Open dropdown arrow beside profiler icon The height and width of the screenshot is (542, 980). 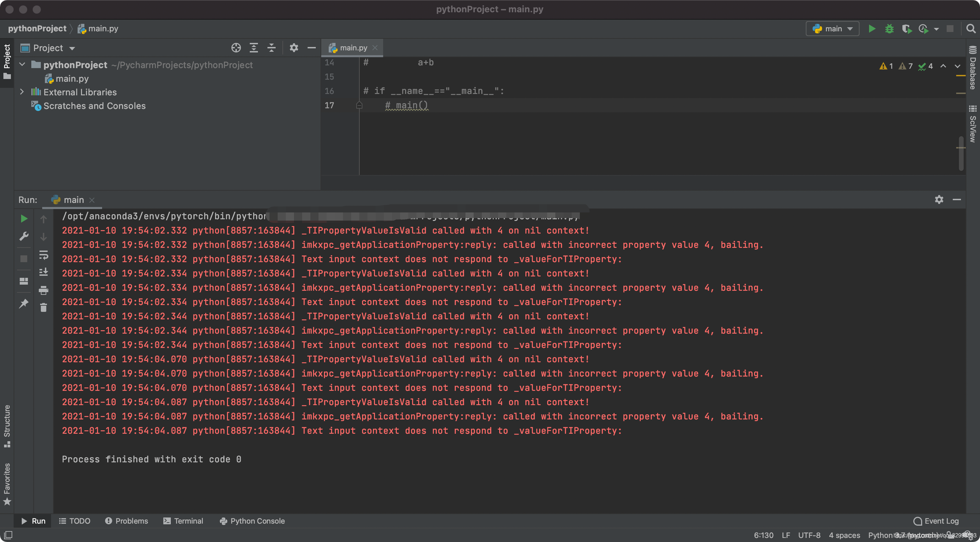click(936, 29)
